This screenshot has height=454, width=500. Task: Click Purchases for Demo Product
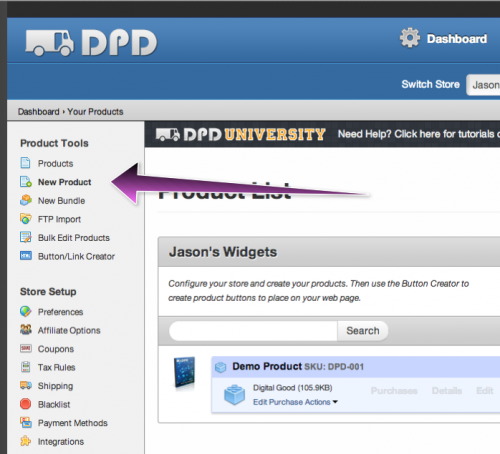pyautogui.click(x=394, y=391)
